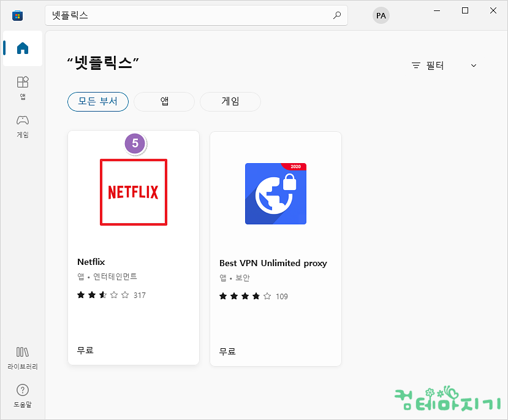This screenshot has width=508, height=420.
Task: Click 앱 • 엔터테인먼트 category text
Action: coord(107,277)
